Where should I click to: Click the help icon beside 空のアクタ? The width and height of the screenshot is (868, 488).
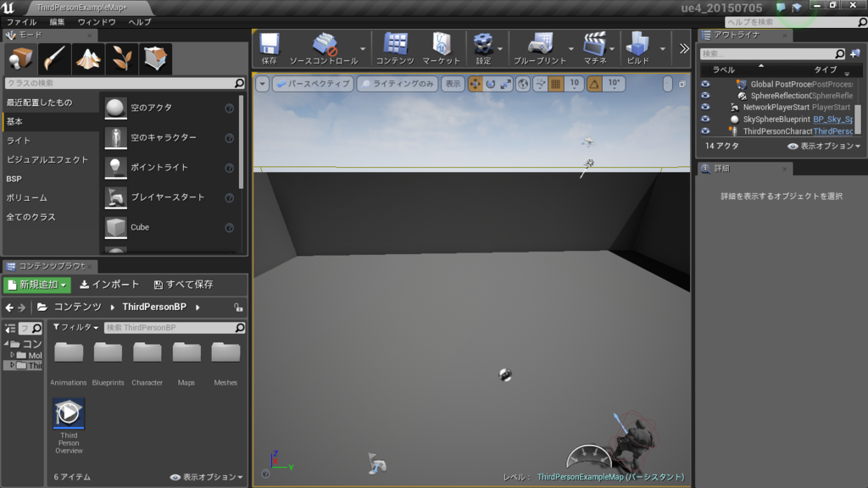(229, 108)
